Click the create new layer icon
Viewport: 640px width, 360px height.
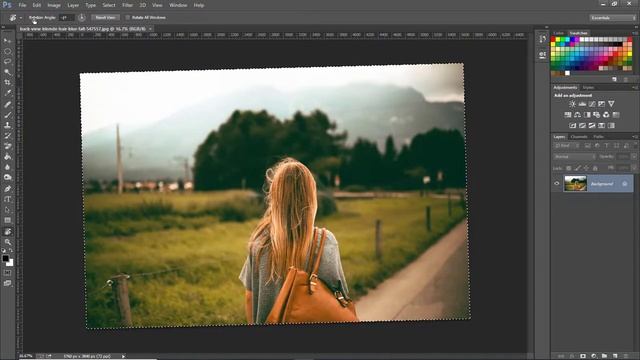click(615, 356)
